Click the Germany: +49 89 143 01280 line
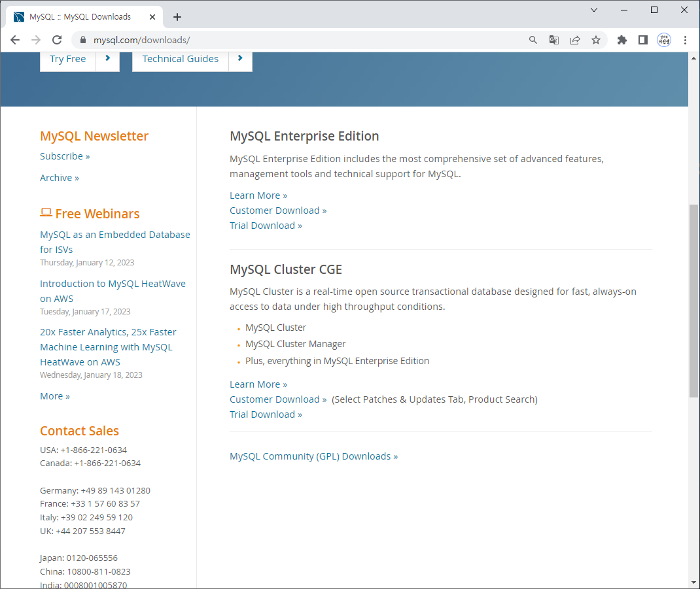This screenshot has height=589, width=700. (95, 491)
